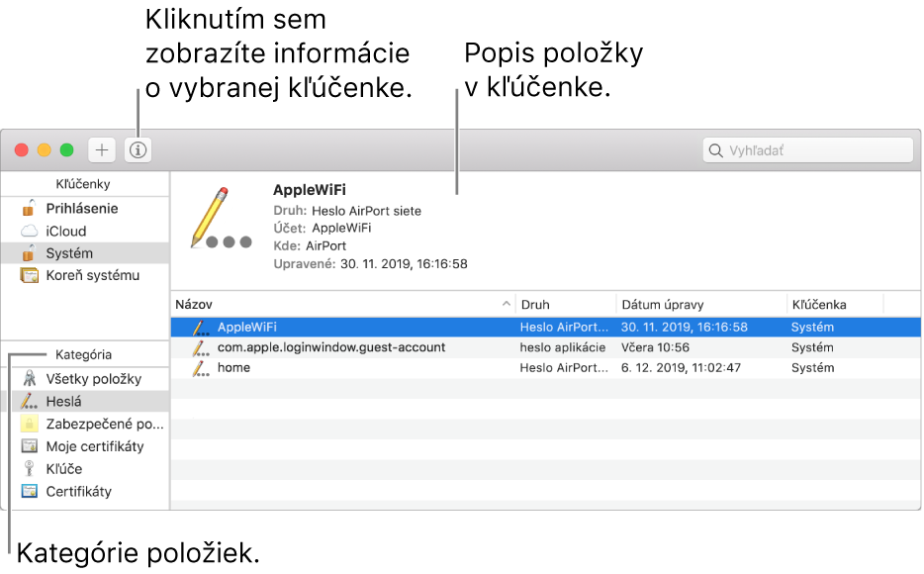Click the Prihlásenie unlocked padlock icon
This screenshot has width=924, height=574.
[29, 208]
